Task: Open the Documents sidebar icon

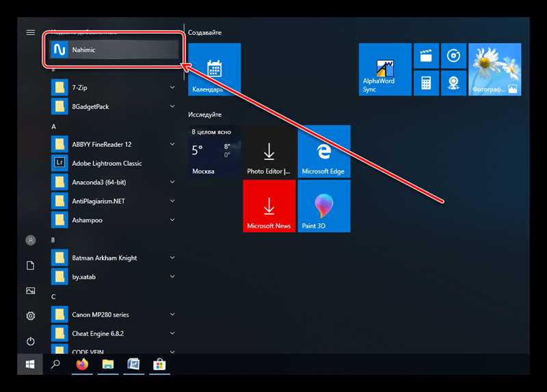Action: [x=30, y=266]
